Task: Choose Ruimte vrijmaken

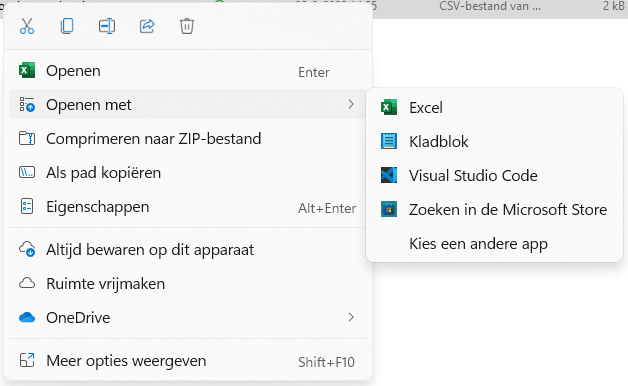Action: 187,284
